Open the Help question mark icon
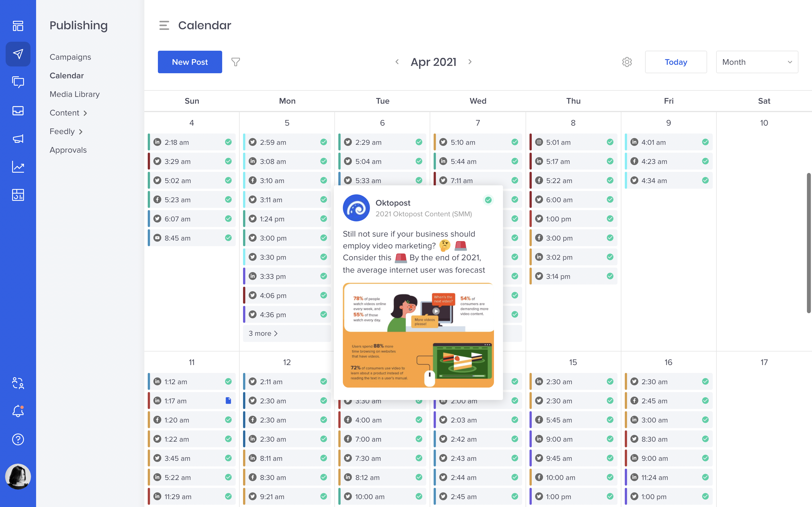Screen dimensions: 812x507 pos(18,439)
